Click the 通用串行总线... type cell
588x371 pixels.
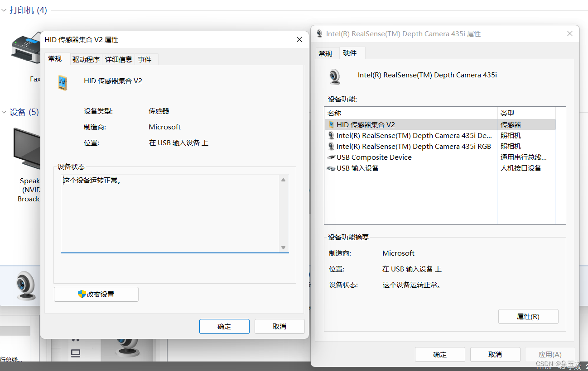[523, 157]
